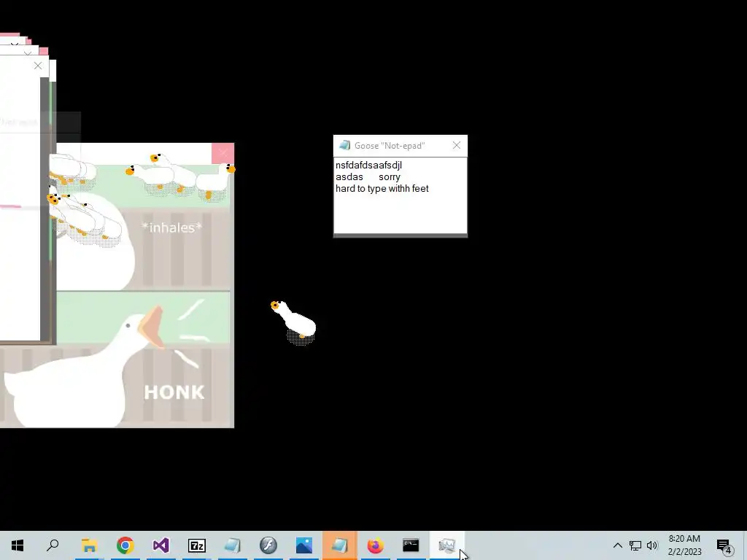Open File Explorer from taskbar
The height and width of the screenshot is (560, 747).
(89, 545)
